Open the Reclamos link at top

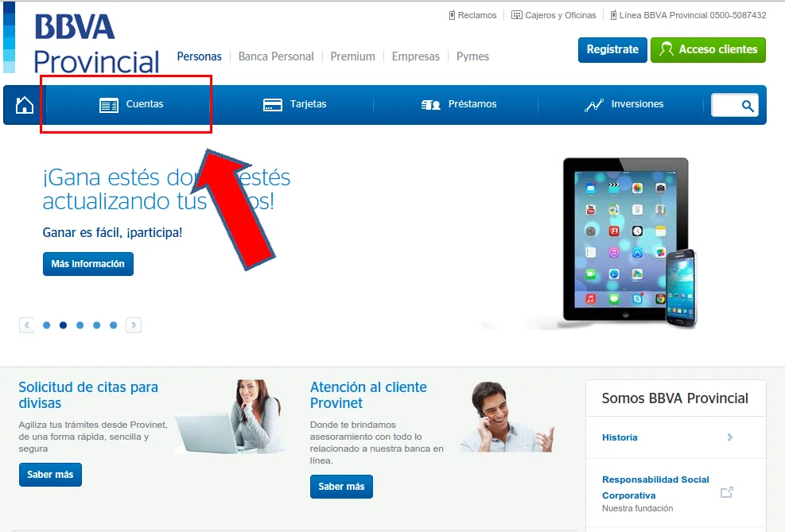[472, 15]
